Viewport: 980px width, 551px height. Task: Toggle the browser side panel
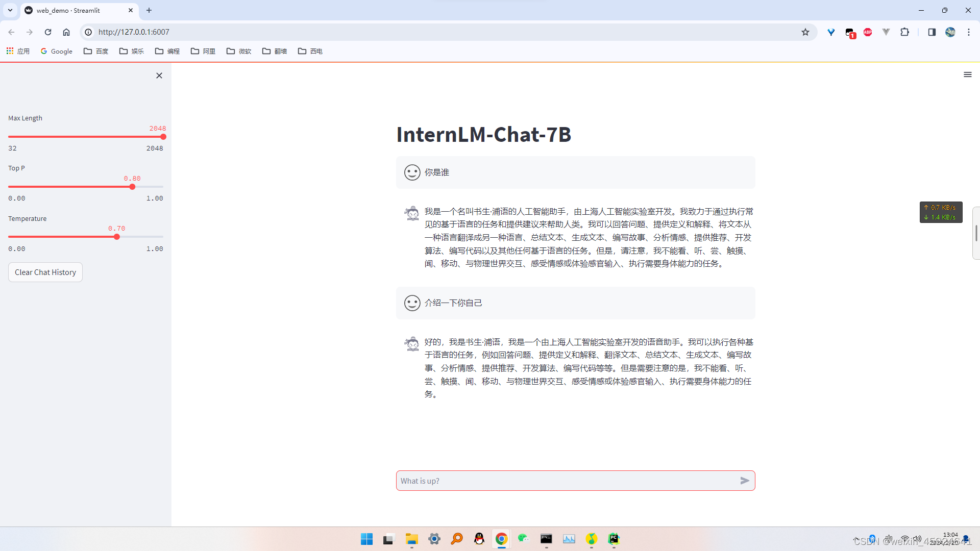tap(932, 32)
